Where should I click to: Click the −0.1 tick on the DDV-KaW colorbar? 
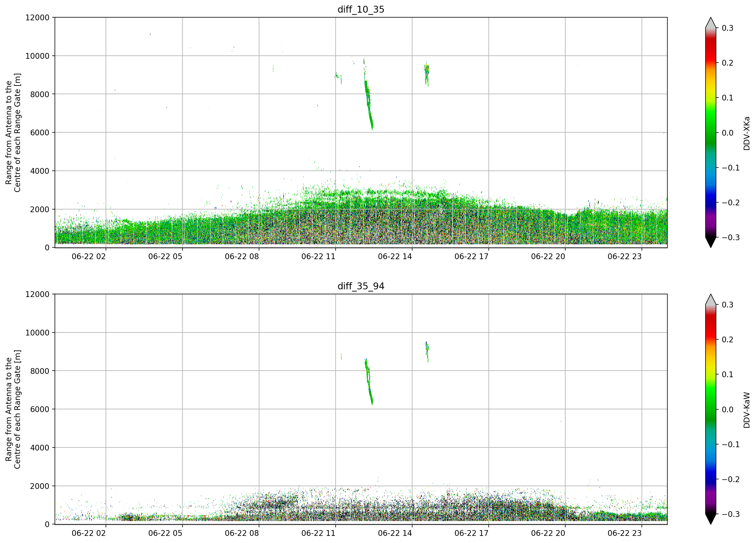(731, 445)
